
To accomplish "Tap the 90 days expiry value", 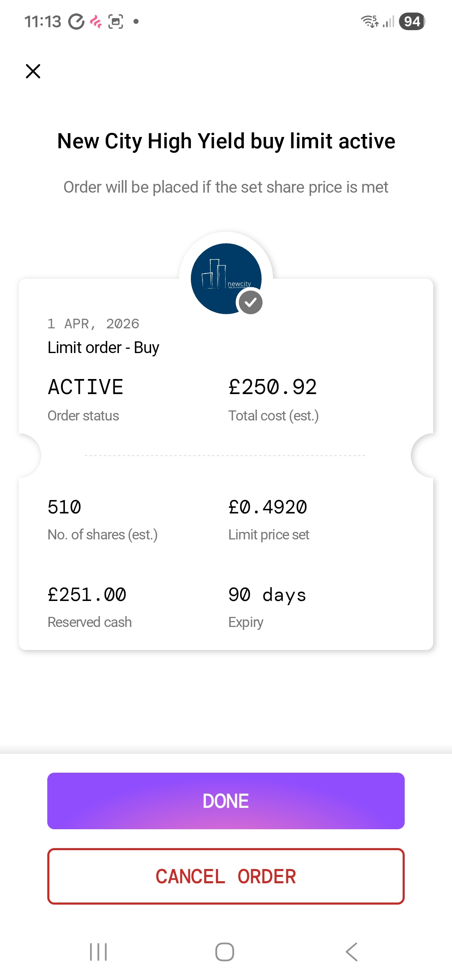I will click(x=267, y=595).
